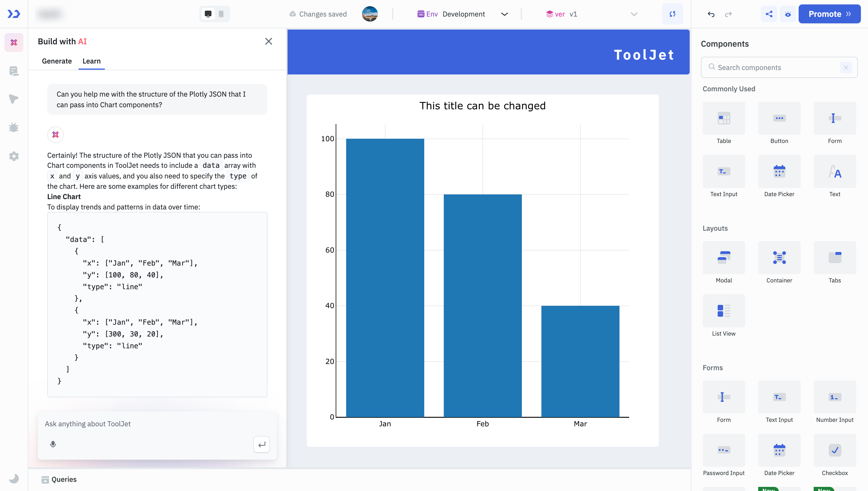Click the share app icon
Viewport: 868px width, 491px height.
(769, 14)
